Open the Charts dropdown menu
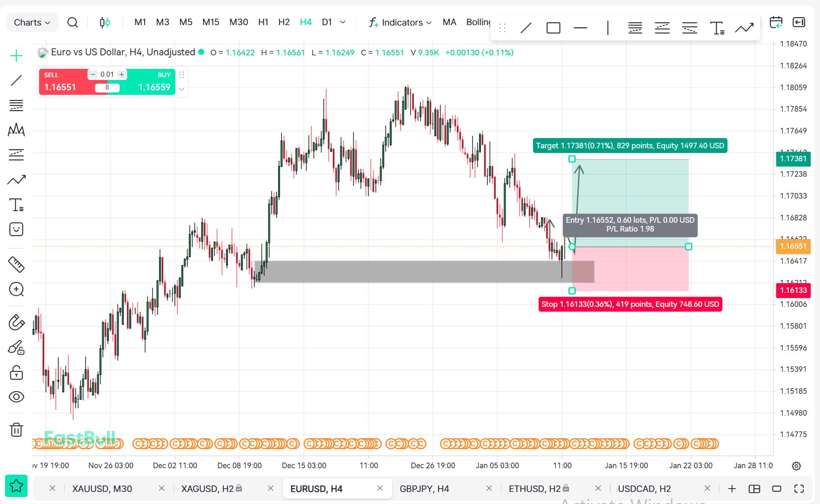Screen dimensions: 820x504 point(32,22)
